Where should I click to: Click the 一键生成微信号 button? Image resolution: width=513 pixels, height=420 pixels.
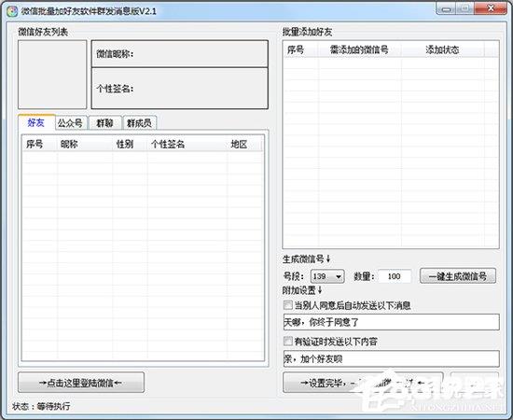(x=458, y=276)
